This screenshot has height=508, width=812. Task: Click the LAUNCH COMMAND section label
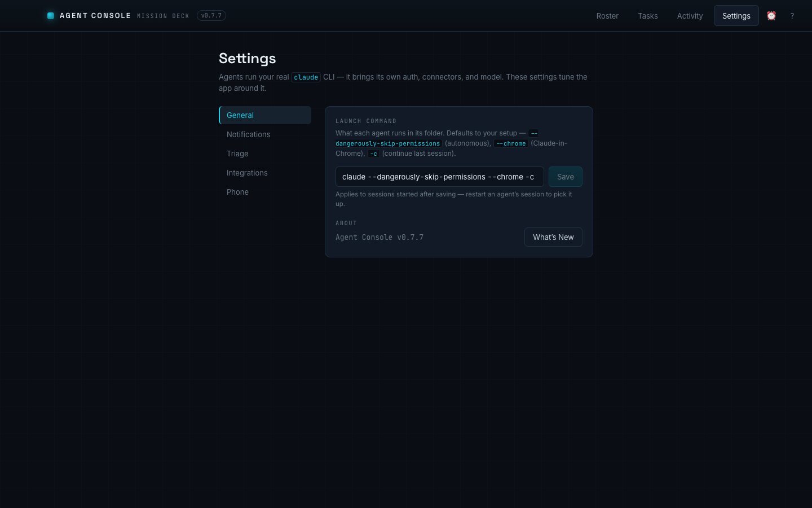(x=366, y=121)
